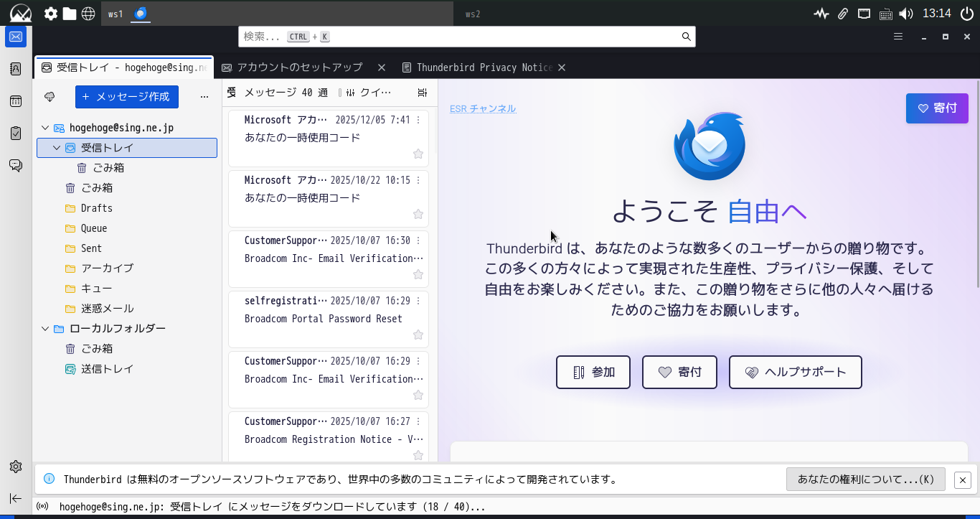The image size is (980, 519).
Task: Collapse the hogehoge@sing.ne.jp account tree
Action: (x=45, y=128)
